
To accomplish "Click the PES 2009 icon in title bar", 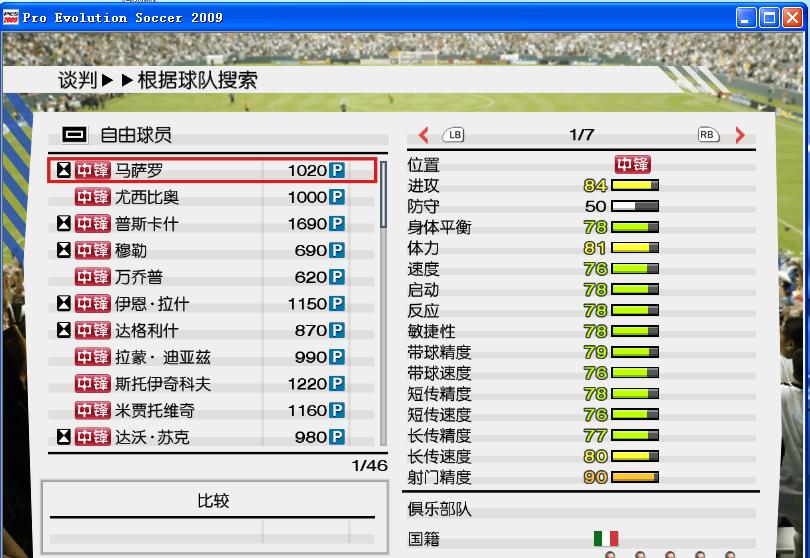I will click(11, 17).
